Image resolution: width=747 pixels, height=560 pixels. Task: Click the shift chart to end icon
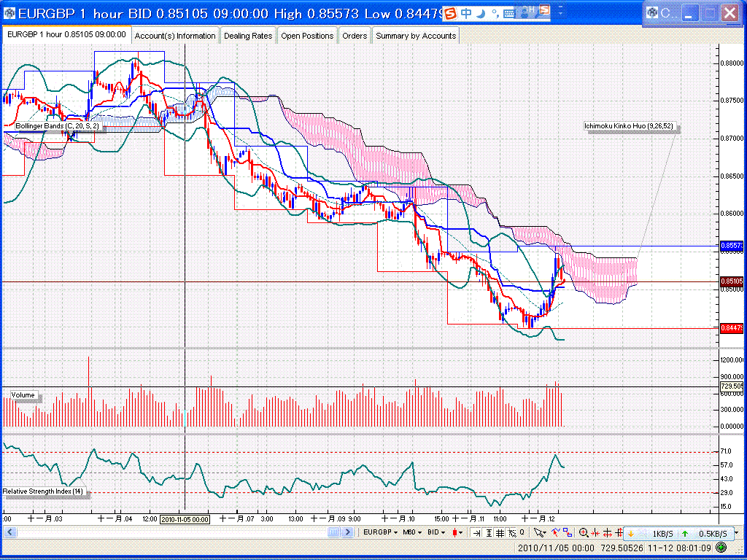tap(476, 533)
